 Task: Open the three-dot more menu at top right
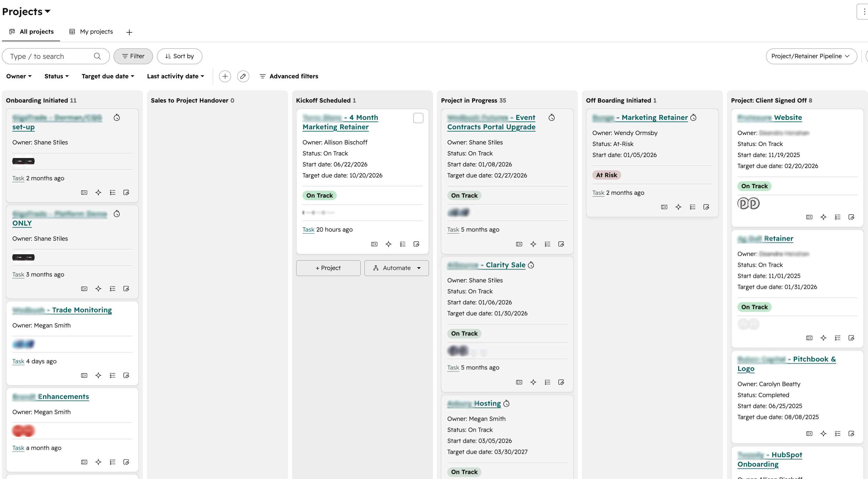click(864, 11)
